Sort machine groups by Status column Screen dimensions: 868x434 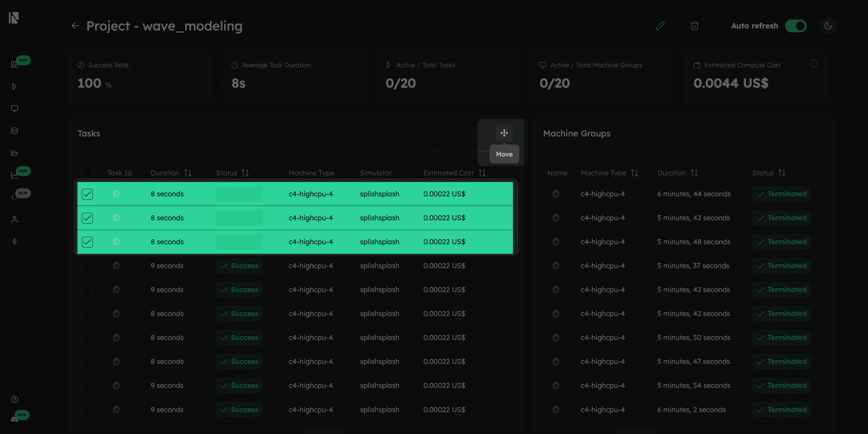(x=782, y=173)
